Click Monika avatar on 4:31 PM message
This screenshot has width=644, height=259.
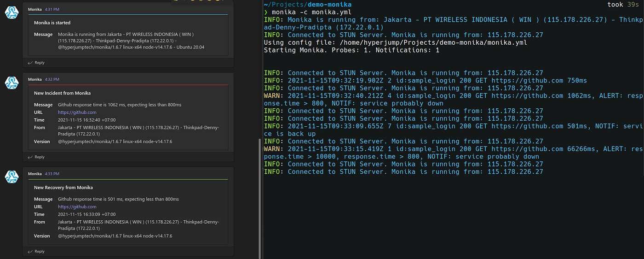tap(11, 12)
